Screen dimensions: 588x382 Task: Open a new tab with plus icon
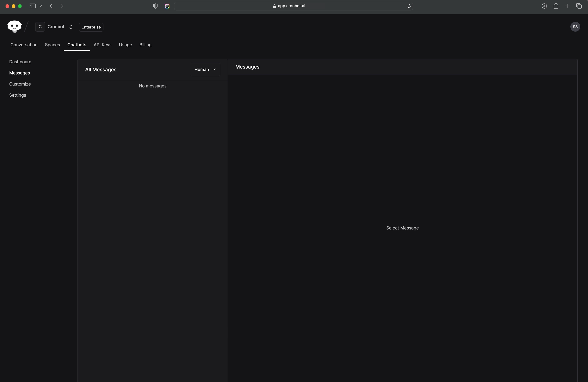click(567, 6)
